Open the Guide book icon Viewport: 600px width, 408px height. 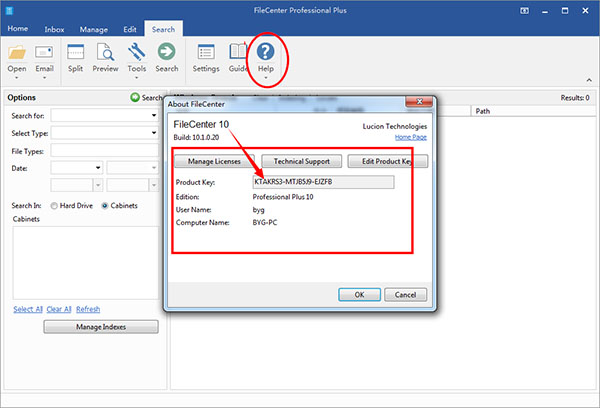pos(238,52)
